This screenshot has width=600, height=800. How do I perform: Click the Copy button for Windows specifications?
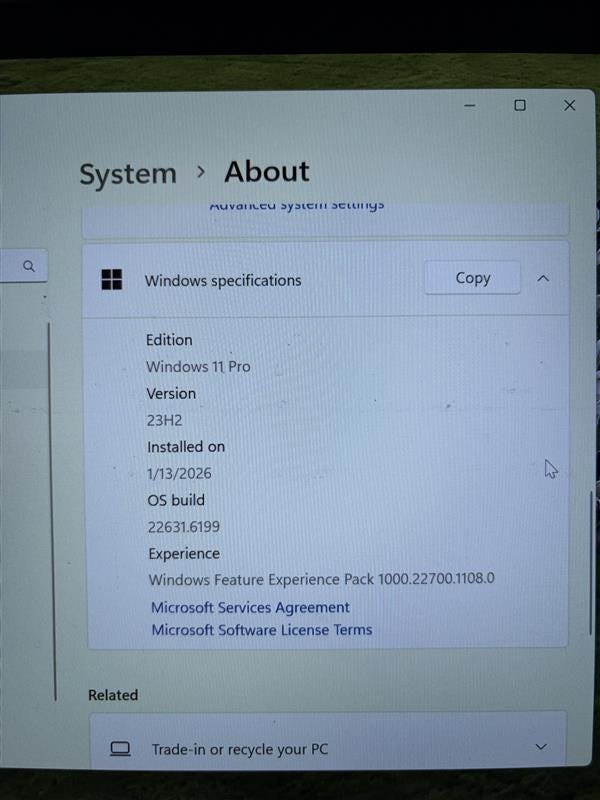pos(472,278)
